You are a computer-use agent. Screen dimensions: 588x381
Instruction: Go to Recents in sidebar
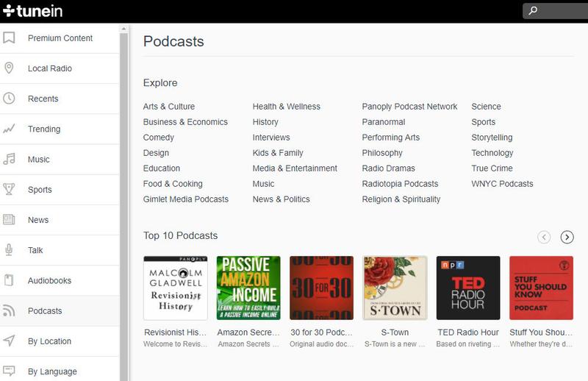point(43,99)
